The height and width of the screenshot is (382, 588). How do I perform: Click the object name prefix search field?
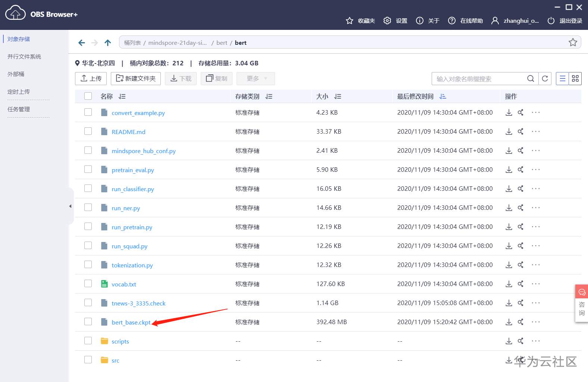(478, 79)
